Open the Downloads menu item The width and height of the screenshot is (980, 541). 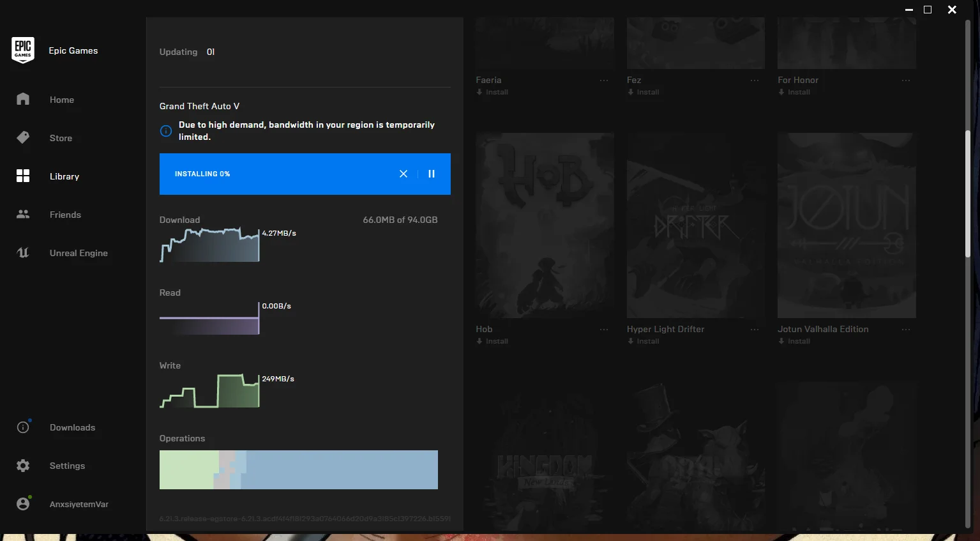[x=72, y=427]
